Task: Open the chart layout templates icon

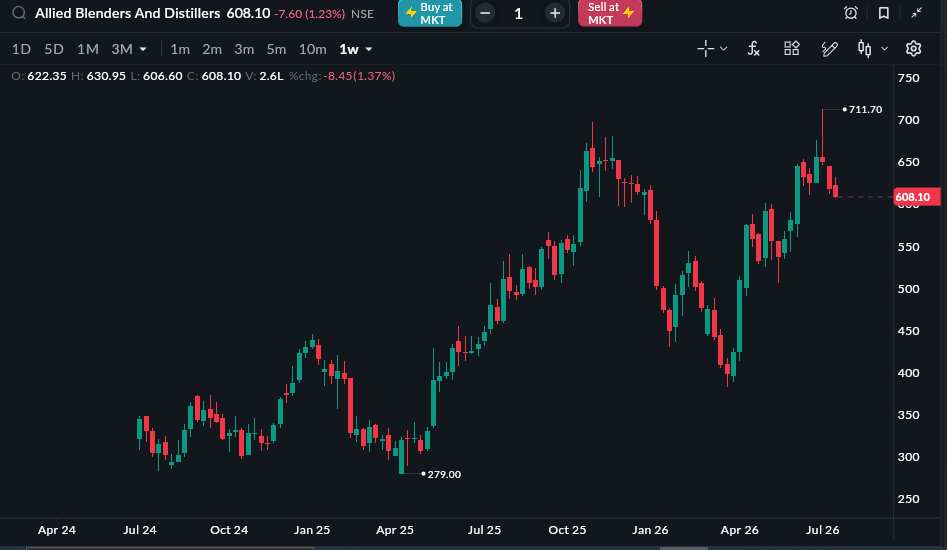Action: [792, 48]
